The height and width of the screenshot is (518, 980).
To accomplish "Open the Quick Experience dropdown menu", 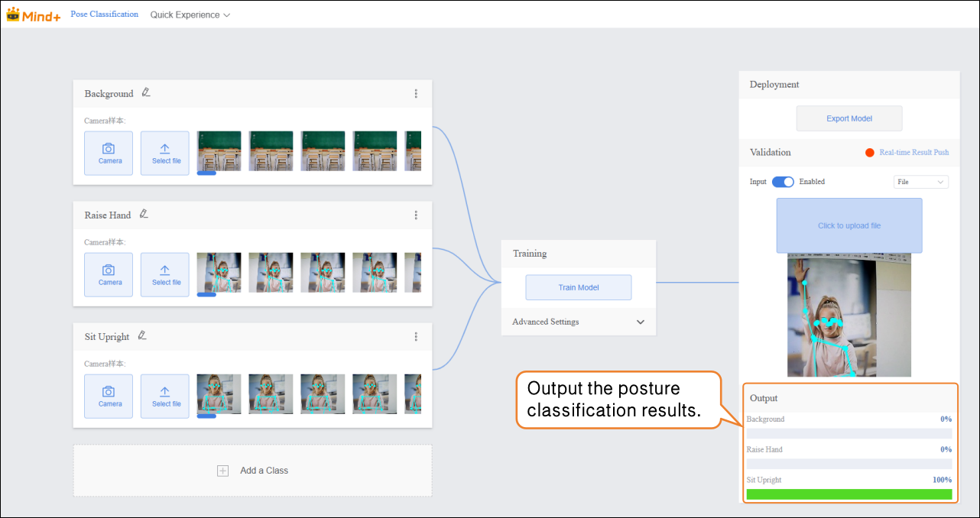I will [190, 15].
